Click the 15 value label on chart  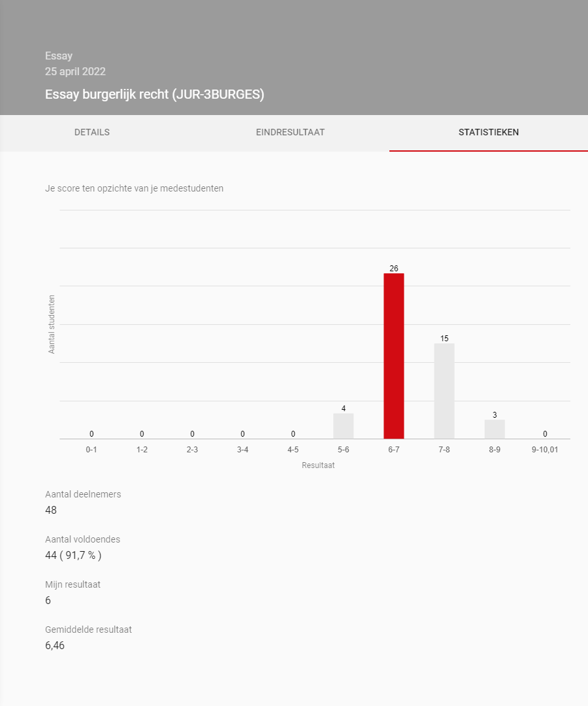tap(444, 339)
